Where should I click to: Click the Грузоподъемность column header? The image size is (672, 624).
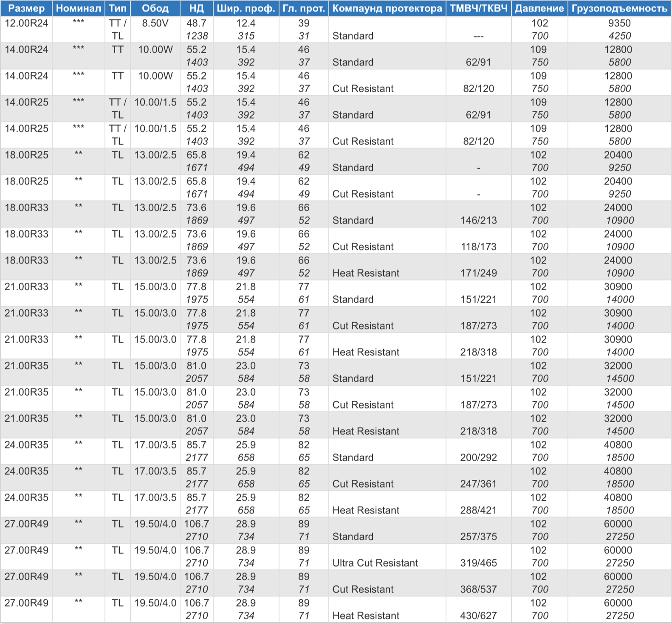pos(619,9)
